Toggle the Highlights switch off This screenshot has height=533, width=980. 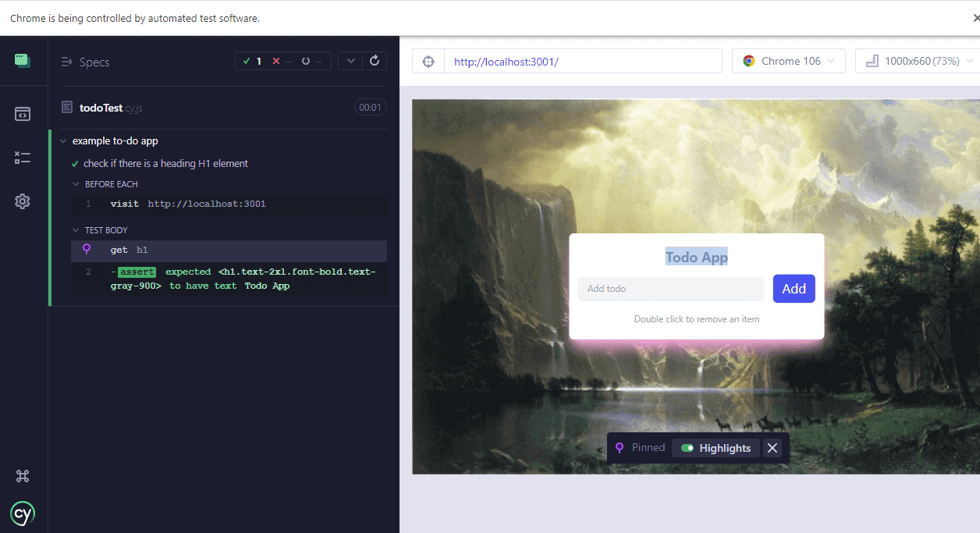pyautogui.click(x=687, y=448)
